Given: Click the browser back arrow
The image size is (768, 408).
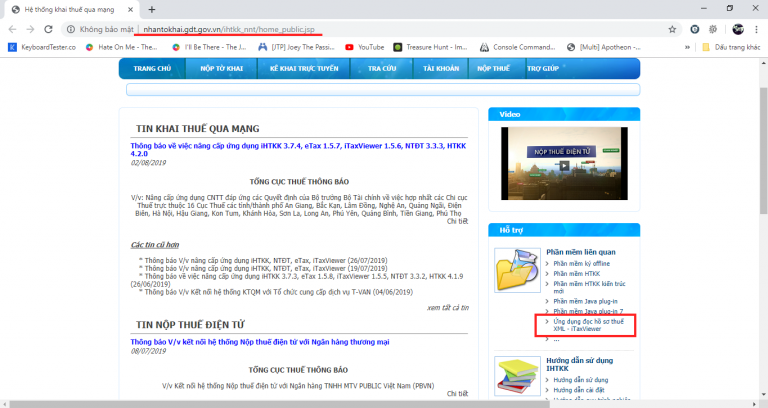Looking at the screenshot, I should (12, 29).
